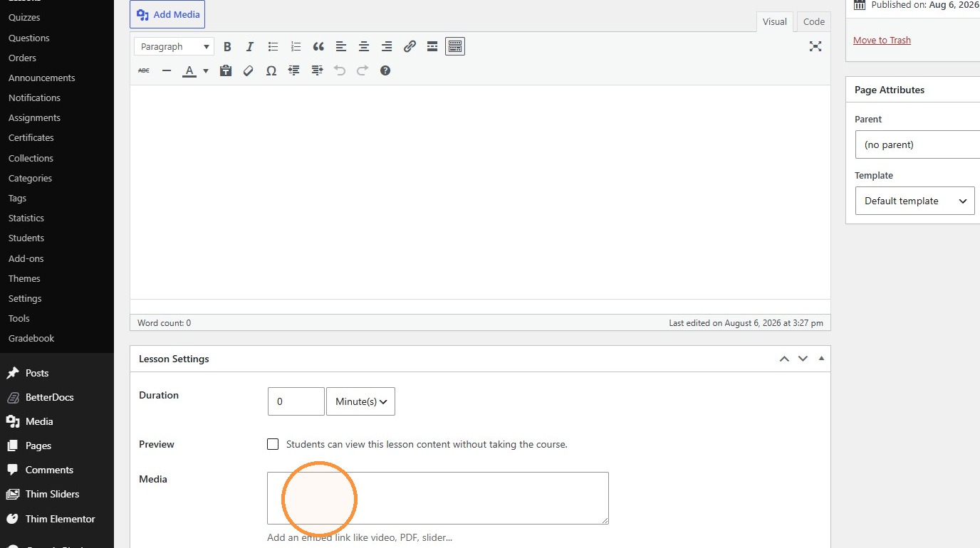Toggle the toolbar kitchen sink button
980x548 pixels.
coord(455,46)
